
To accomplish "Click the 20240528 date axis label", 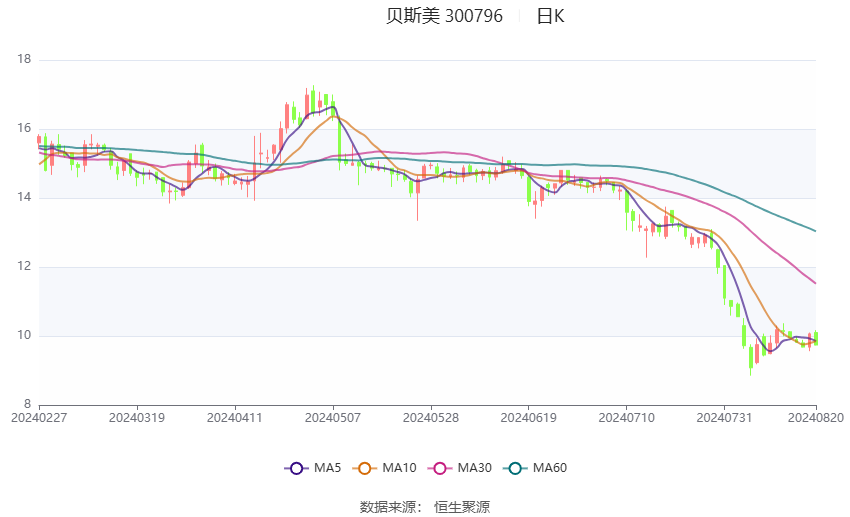I will [431, 418].
